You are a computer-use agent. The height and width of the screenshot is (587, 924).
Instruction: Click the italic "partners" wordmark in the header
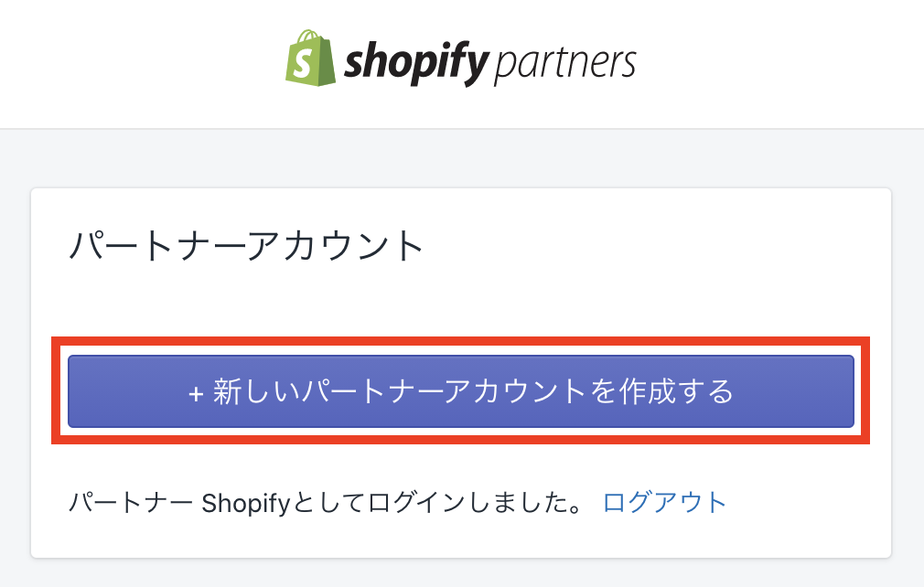564,63
